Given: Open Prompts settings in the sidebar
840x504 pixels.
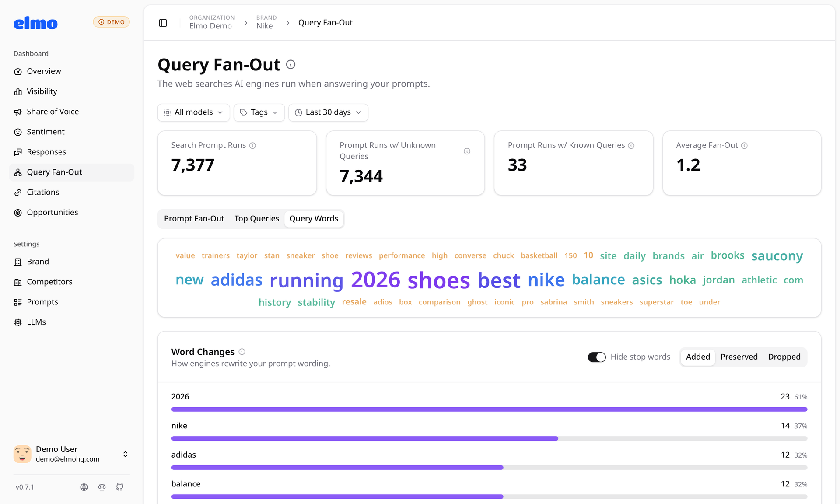Looking at the screenshot, I should [71, 302].
